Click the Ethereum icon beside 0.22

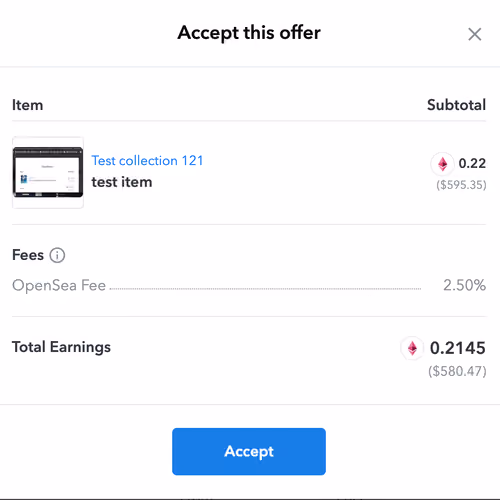[442, 164]
